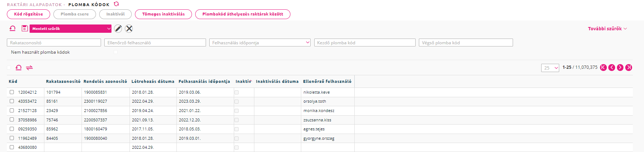Expand További szűrők filters

tap(607, 28)
